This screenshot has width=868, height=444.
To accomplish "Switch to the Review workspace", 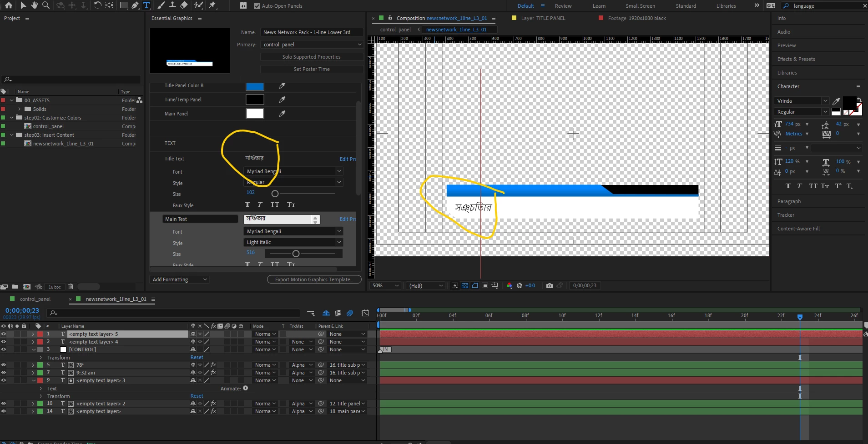I will click(x=563, y=6).
